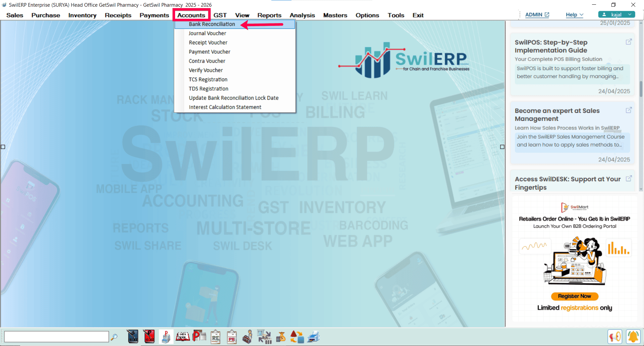Select Verify Voucher menu entry
This screenshot has height=346, width=644.
point(235,70)
